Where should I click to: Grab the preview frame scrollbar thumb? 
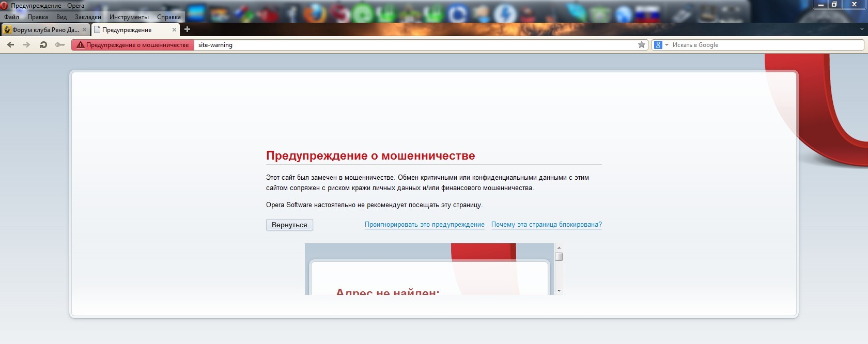coord(559,257)
